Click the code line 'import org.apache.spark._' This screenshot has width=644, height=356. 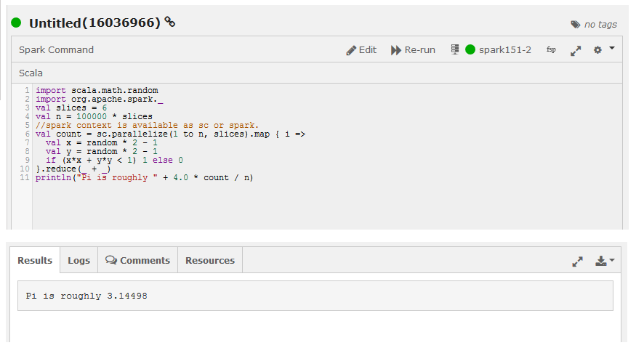click(x=99, y=100)
